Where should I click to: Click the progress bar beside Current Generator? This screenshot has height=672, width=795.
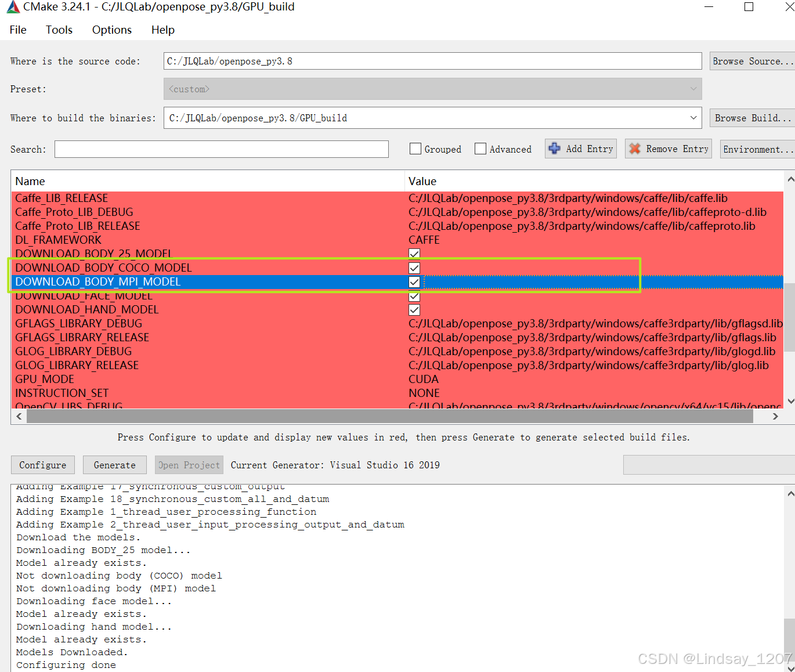pyautogui.click(x=709, y=465)
